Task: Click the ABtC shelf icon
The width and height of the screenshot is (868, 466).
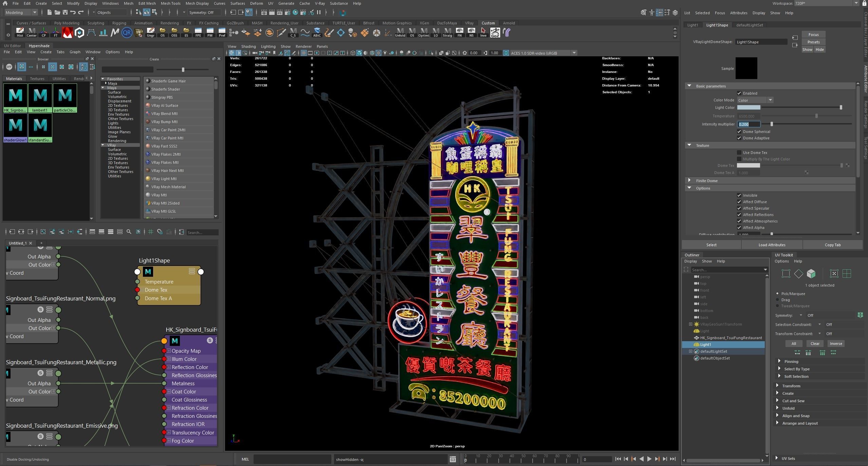Action: coord(317,33)
